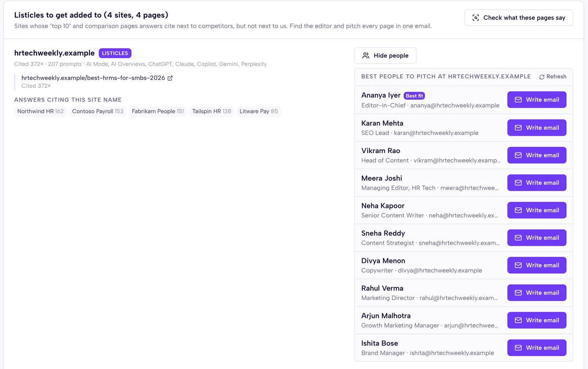Click the refresh icon in people panel
This screenshot has width=588, height=369.
coord(542,77)
